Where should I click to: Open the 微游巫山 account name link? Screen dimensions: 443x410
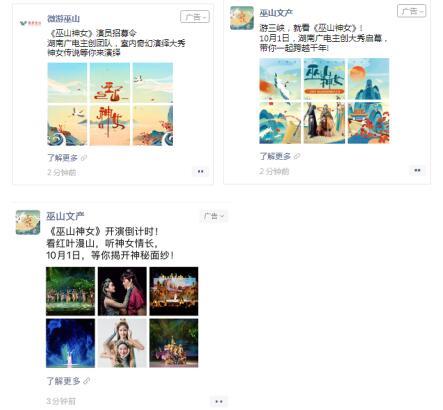click(x=63, y=19)
